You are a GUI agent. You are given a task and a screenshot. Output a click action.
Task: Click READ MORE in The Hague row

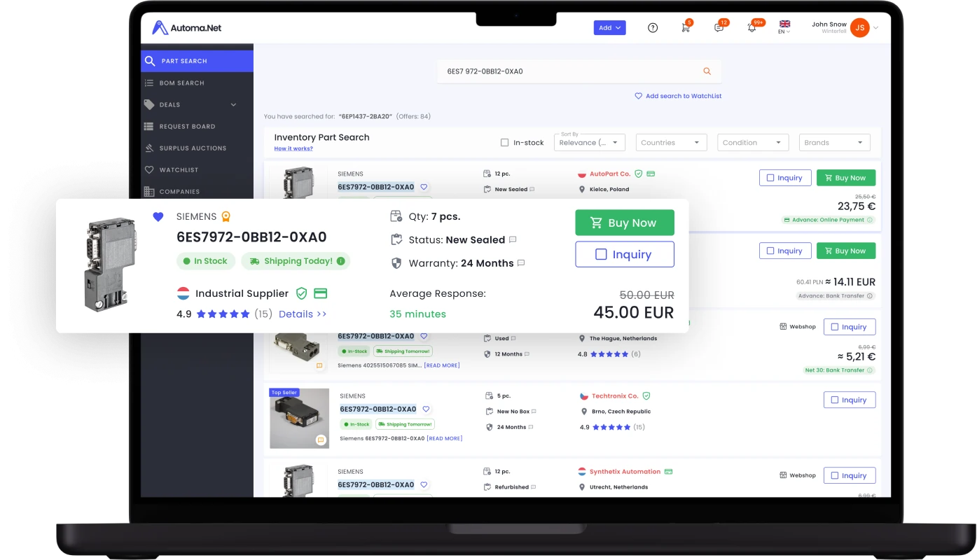pos(442,365)
